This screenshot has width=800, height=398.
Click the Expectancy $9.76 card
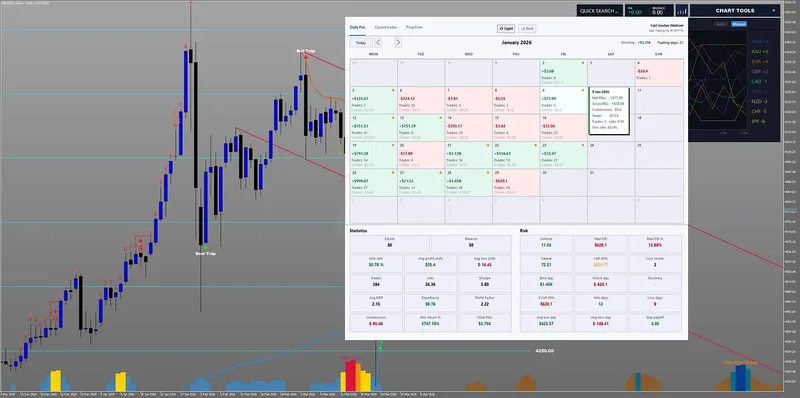[x=431, y=303]
